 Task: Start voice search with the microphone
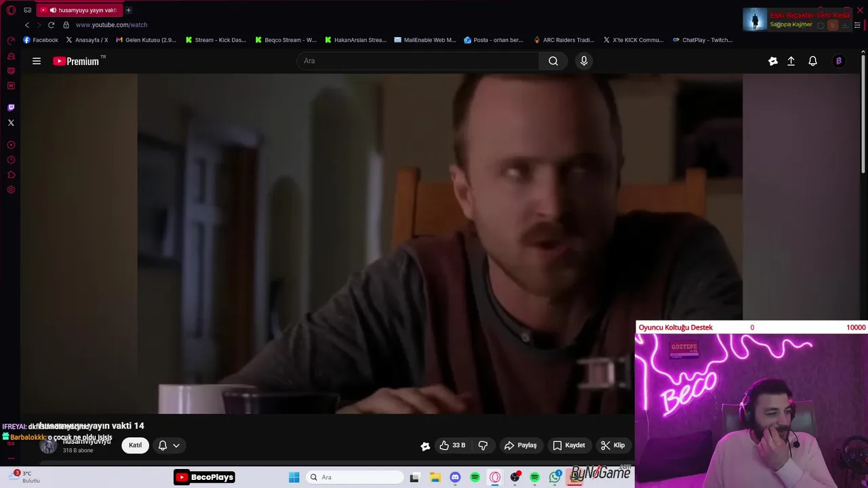click(584, 61)
